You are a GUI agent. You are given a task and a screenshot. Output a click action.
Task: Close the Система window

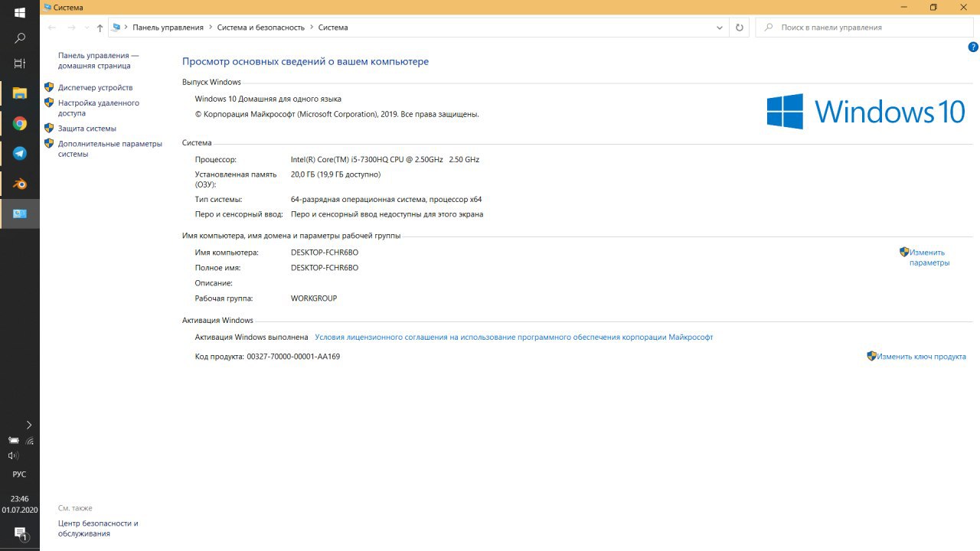click(963, 8)
